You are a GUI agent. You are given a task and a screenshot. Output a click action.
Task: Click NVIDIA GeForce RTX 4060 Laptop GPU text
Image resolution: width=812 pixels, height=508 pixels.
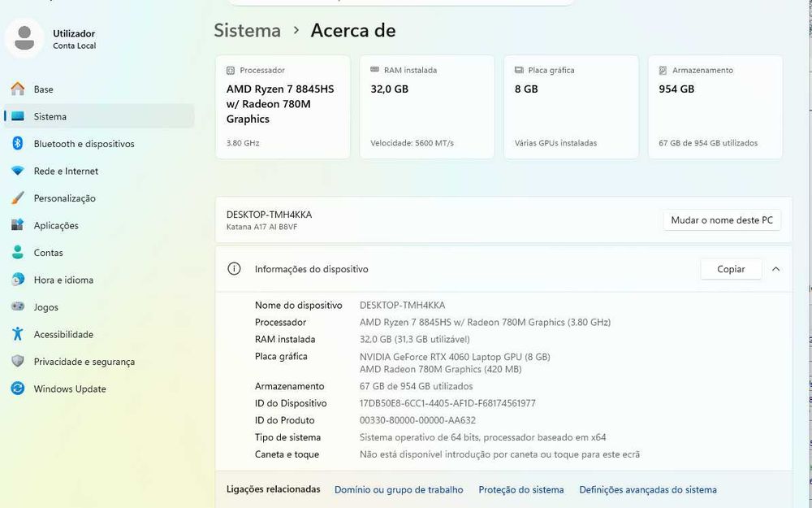tap(455, 357)
